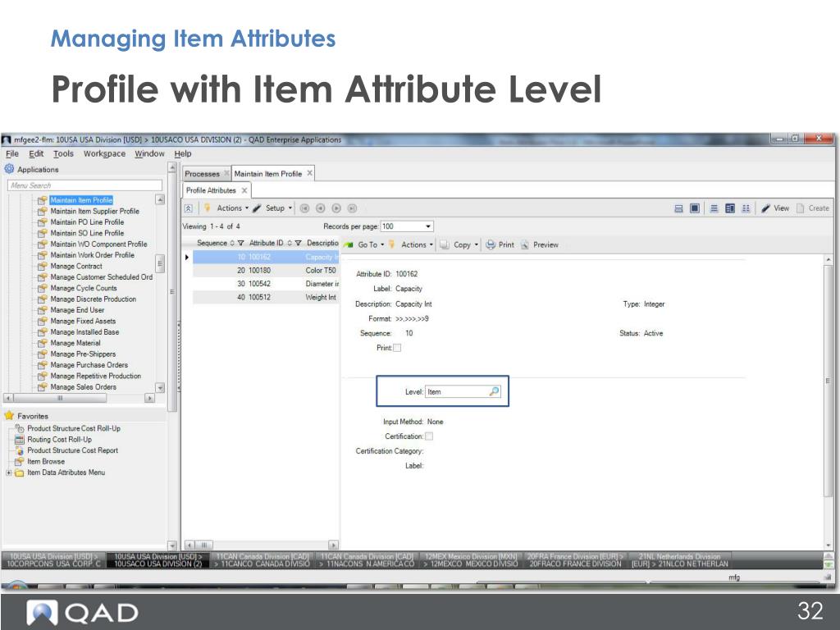Viewport: 840px width, 630px height.
Task: Go to first record navigation icon
Action: click(x=304, y=208)
